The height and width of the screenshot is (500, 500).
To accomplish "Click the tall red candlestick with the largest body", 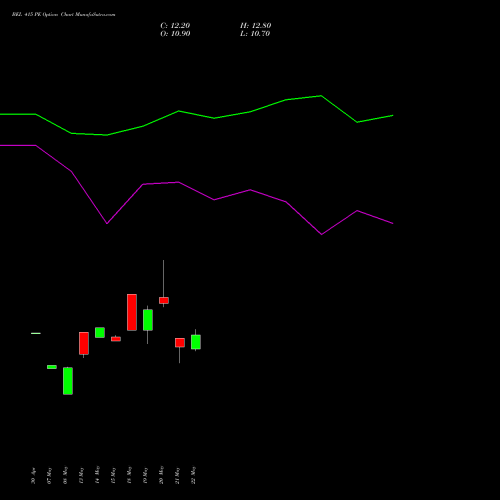I will coord(132,312).
